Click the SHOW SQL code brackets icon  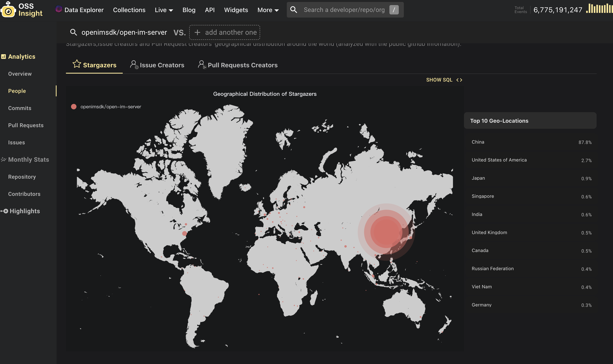click(x=459, y=80)
